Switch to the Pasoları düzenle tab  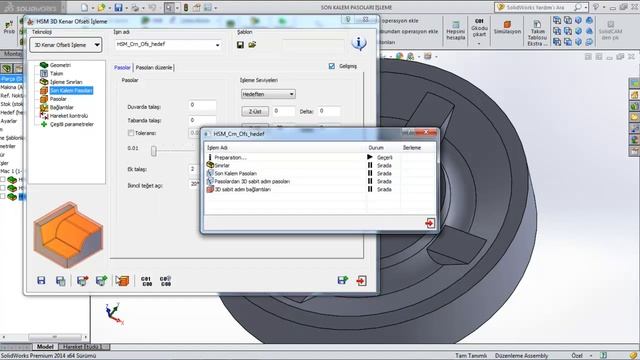pos(154,67)
